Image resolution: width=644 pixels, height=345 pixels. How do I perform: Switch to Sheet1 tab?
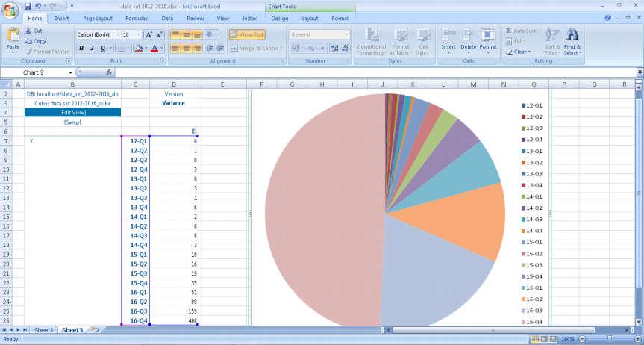click(44, 330)
